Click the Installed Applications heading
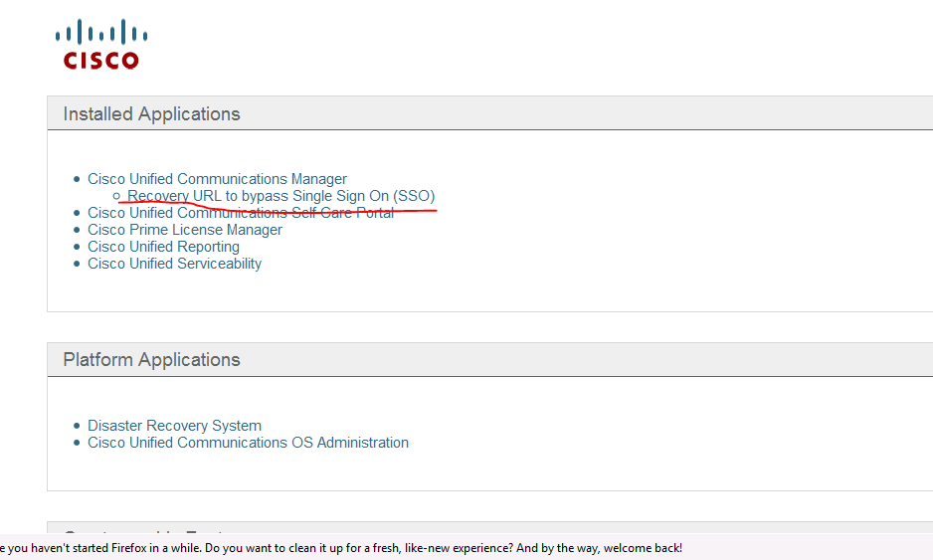Viewport: 933px width, 560px height. pyautogui.click(x=152, y=113)
